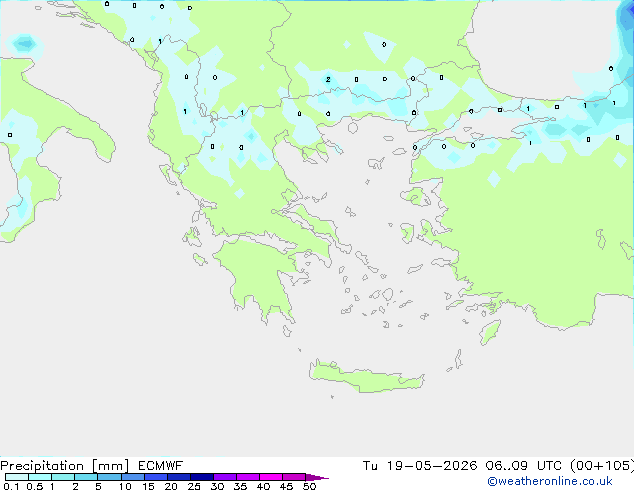Screen dimensions: 634x490
Task: Click the 'ECMWF' model label
Action: tap(161, 466)
